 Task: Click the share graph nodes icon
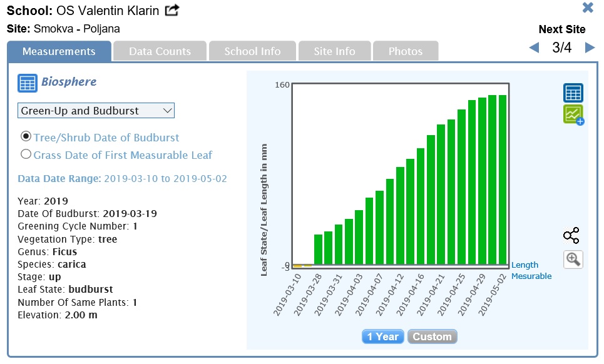pyautogui.click(x=571, y=236)
